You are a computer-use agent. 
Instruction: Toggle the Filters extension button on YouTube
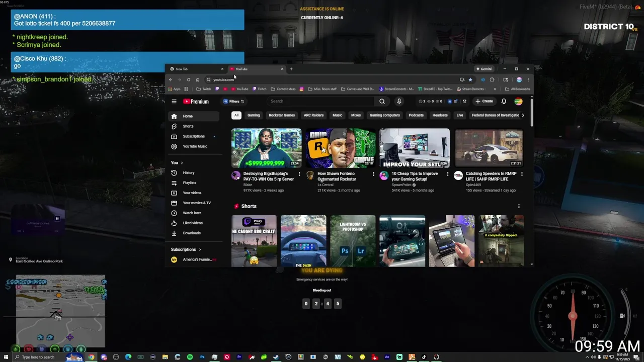point(234,101)
